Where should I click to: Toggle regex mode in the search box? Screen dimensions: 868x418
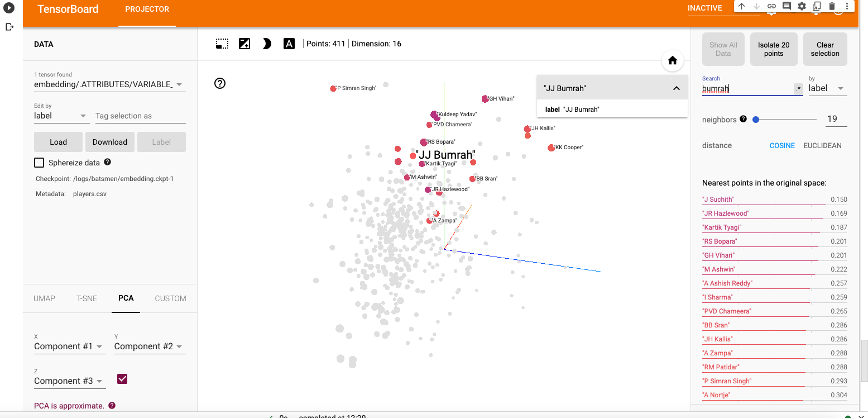coord(798,88)
